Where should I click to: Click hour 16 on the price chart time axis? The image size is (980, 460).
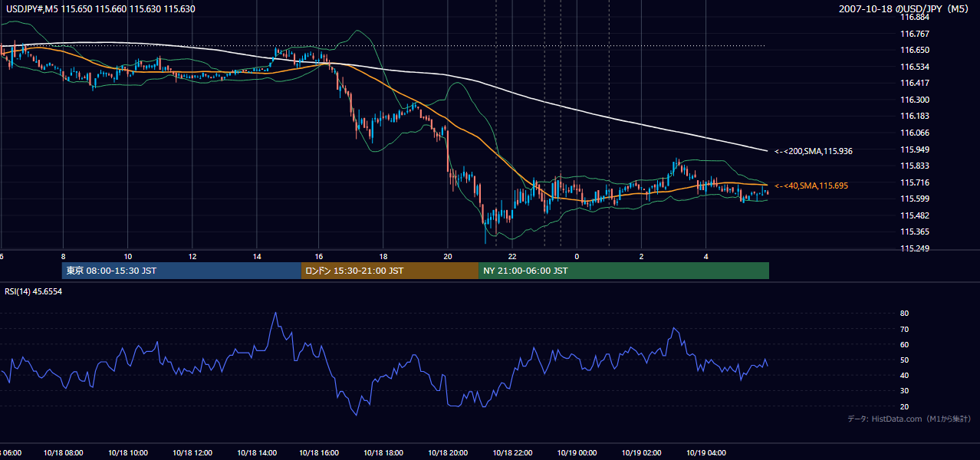tap(319, 257)
